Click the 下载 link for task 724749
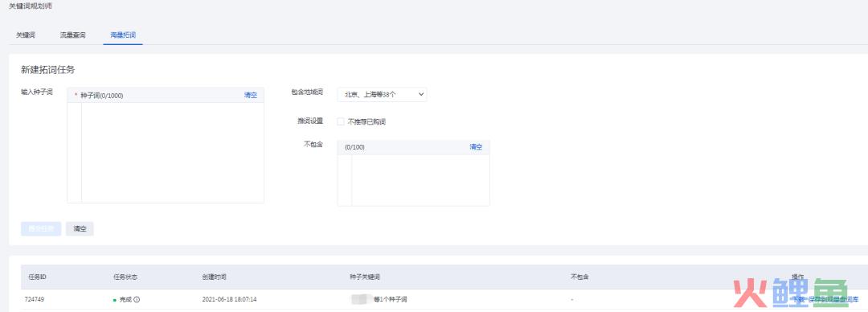 click(800, 299)
